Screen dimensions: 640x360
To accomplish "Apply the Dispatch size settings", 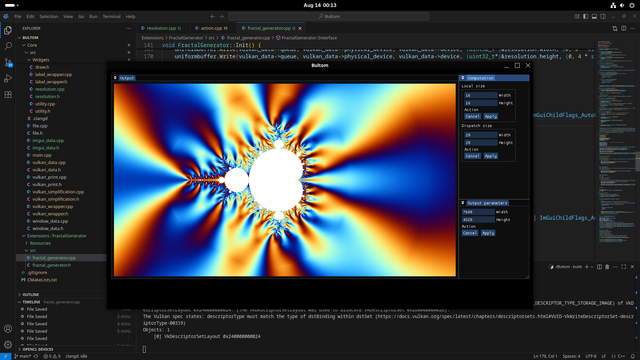I will tap(490, 156).
